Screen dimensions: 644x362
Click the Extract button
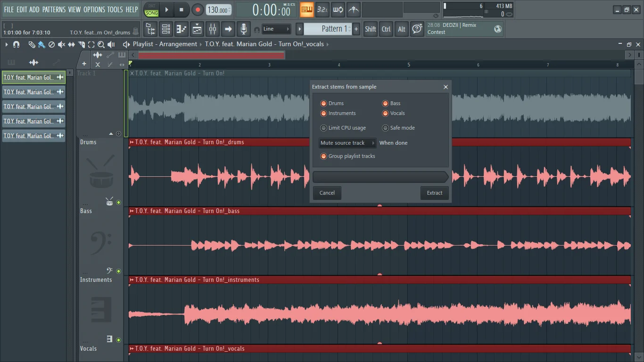[435, 193]
